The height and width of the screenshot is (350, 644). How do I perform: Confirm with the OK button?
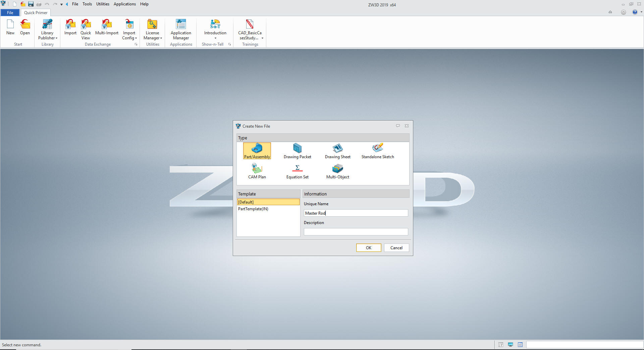pos(368,248)
